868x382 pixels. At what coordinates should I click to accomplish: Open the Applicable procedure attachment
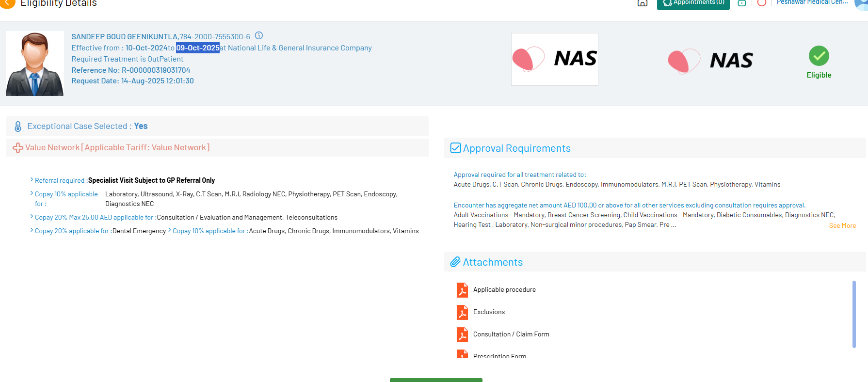504,290
